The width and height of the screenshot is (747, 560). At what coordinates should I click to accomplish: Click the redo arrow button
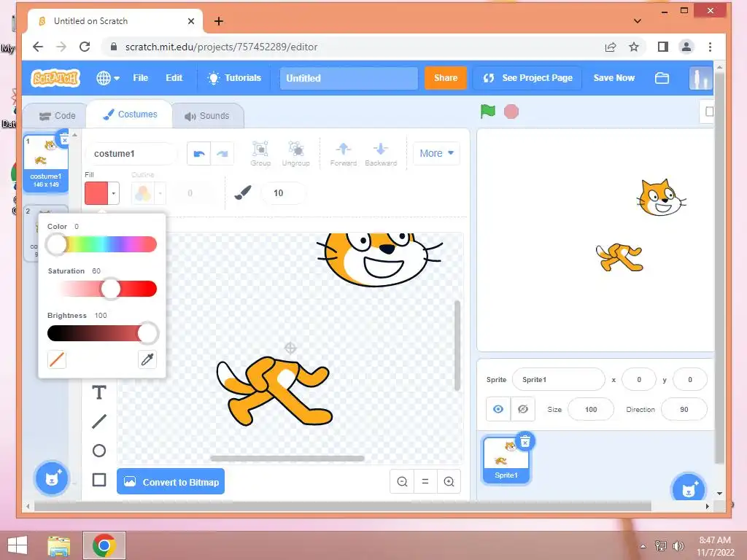(x=222, y=153)
